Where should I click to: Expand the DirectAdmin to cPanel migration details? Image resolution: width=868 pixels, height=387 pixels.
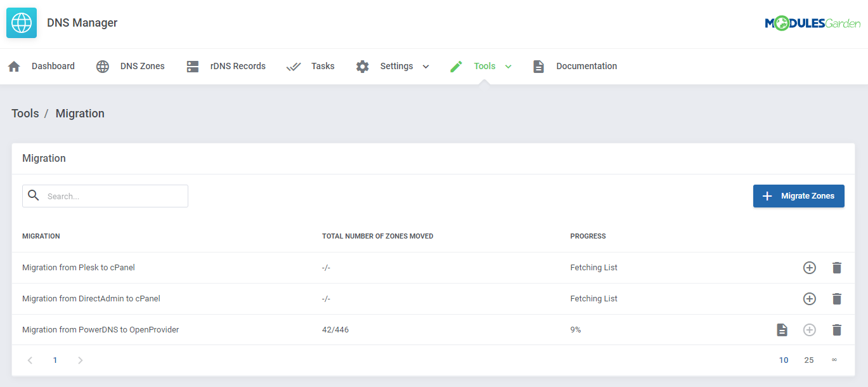(x=809, y=298)
